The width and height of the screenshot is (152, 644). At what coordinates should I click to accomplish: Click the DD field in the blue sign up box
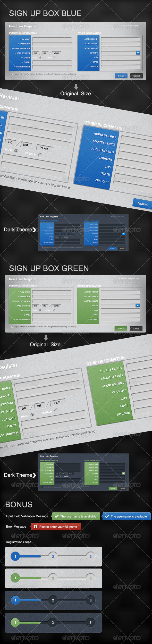coord(36,53)
